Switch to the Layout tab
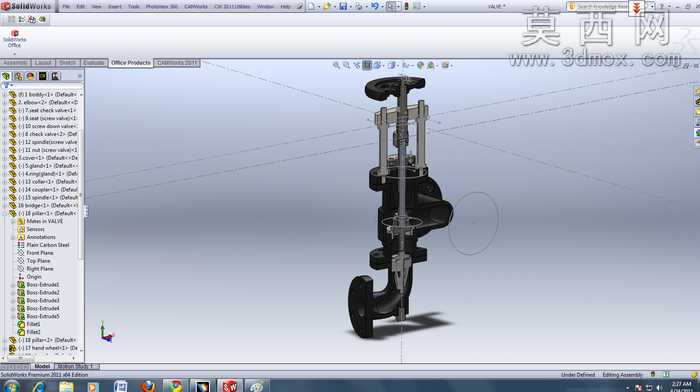This screenshot has width=700, height=392. (x=43, y=63)
